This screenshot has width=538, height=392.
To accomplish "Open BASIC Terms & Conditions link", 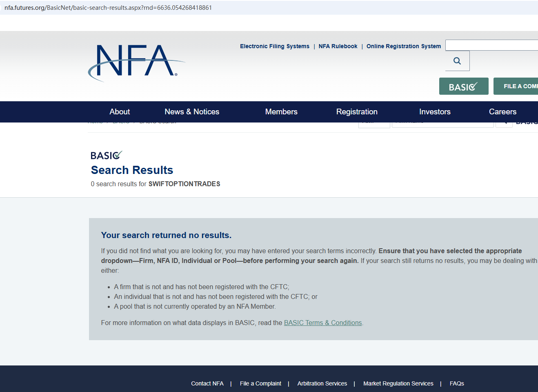I will coord(323,323).
